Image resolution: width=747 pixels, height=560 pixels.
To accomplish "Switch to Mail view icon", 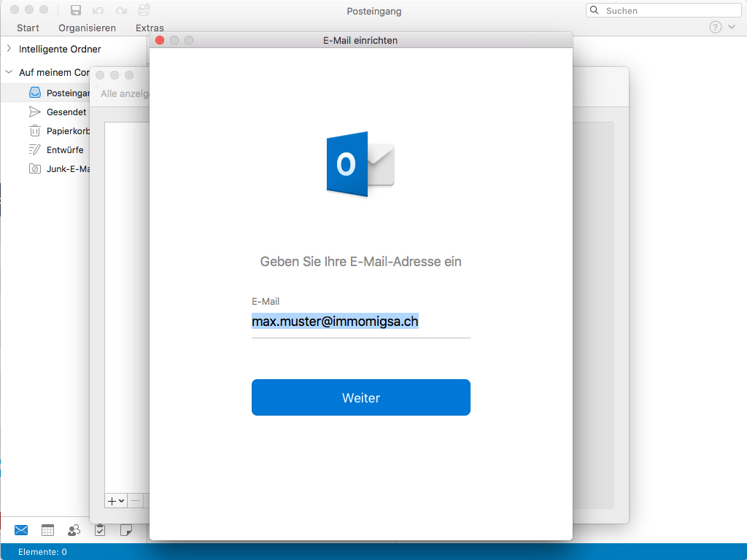I will [21, 530].
